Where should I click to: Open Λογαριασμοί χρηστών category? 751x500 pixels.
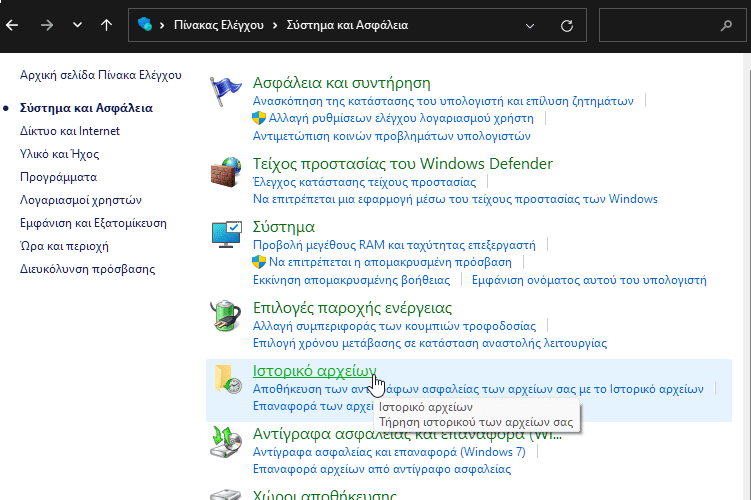click(x=80, y=200)
